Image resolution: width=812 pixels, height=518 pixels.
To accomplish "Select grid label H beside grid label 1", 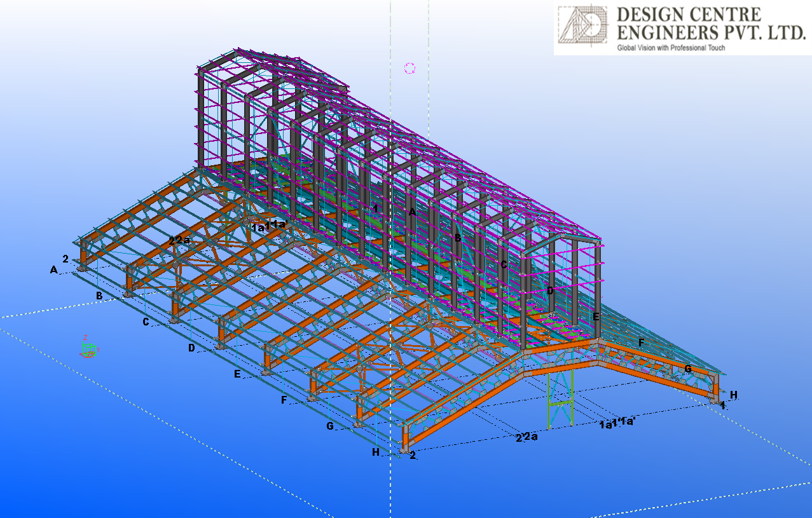I will click(x=734, y=395).
